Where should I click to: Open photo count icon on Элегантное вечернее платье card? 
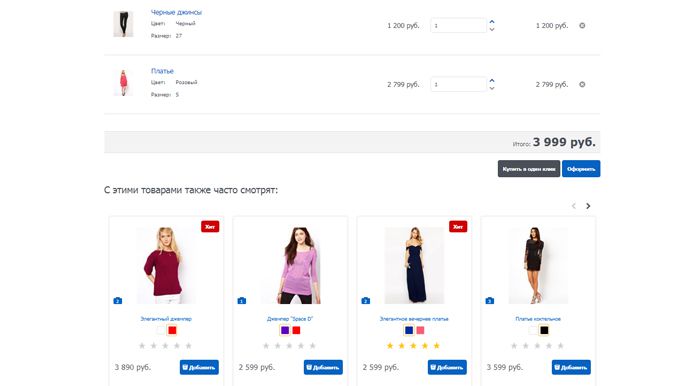tap(365, 301)
